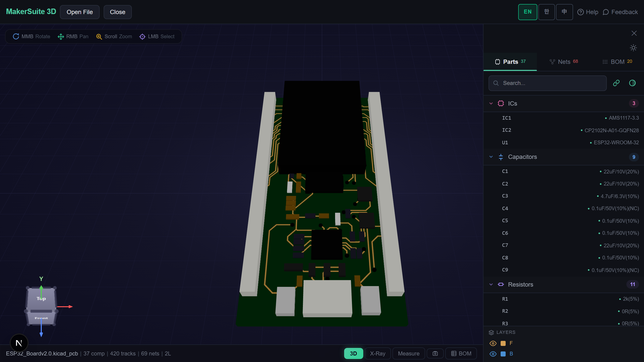
Task: Click the light theme sun icon
Action: click(633, 48)
